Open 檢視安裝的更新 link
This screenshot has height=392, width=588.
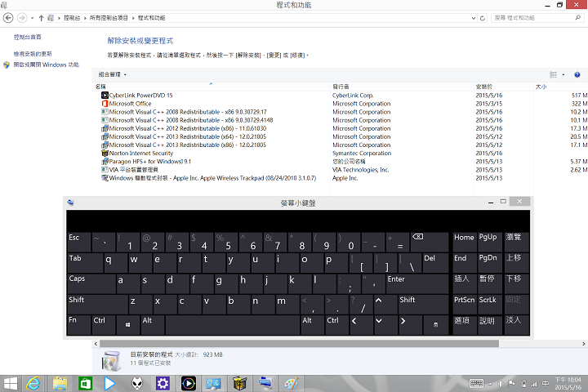[x=33, y=54]
